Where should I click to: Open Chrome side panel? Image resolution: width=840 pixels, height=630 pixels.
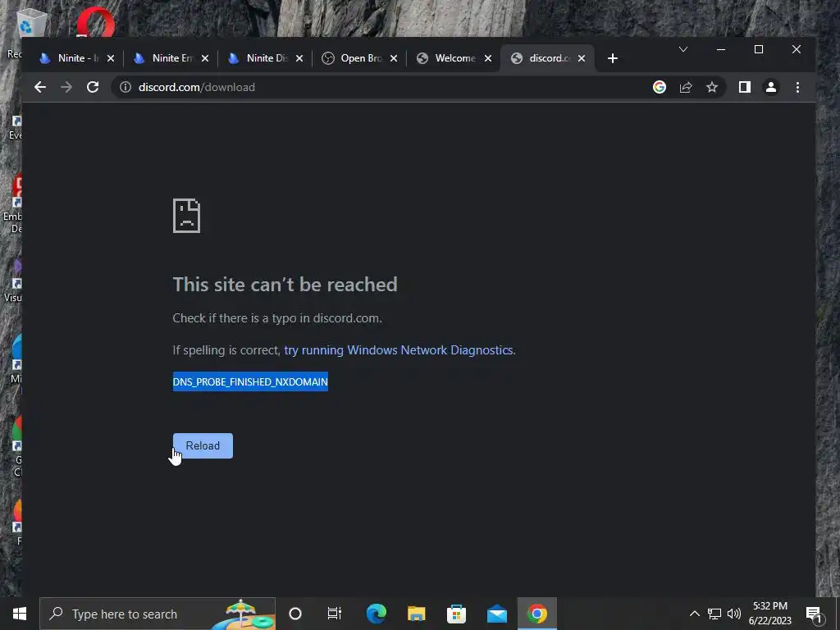745,87
